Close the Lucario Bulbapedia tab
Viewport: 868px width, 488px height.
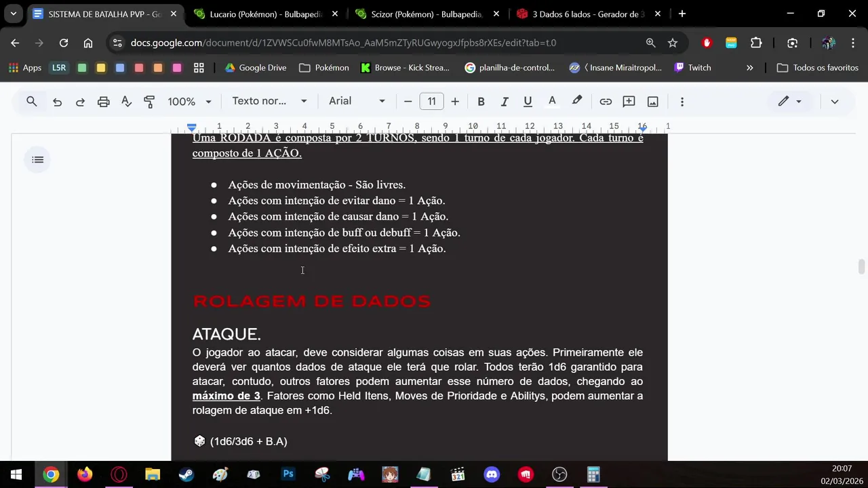tap(335, 14)
